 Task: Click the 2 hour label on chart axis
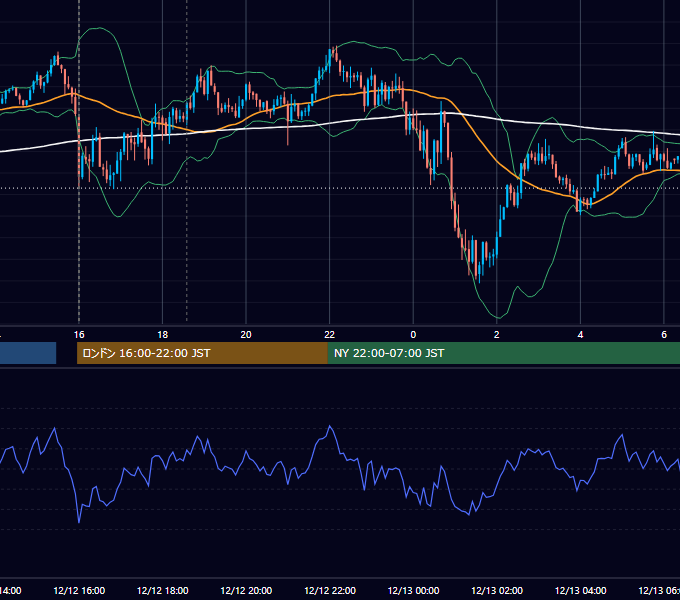coord(497,335)
